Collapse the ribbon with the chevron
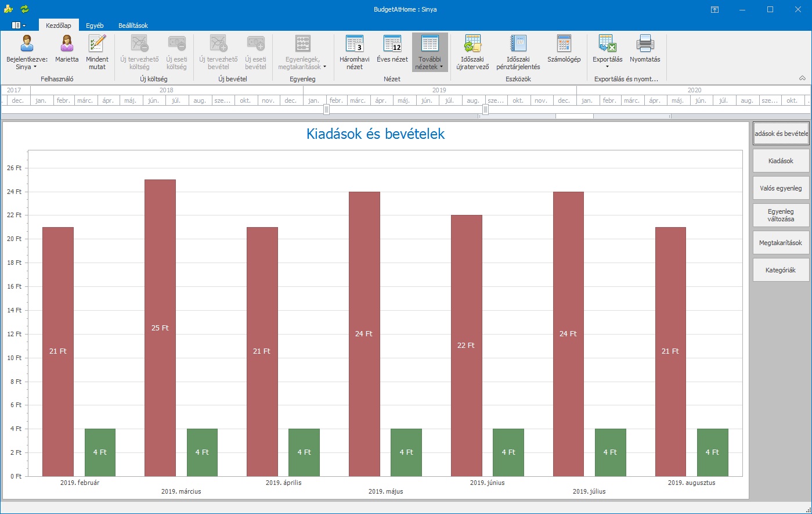The width and height of the screenshot is (812, 514). click(802, 78)
